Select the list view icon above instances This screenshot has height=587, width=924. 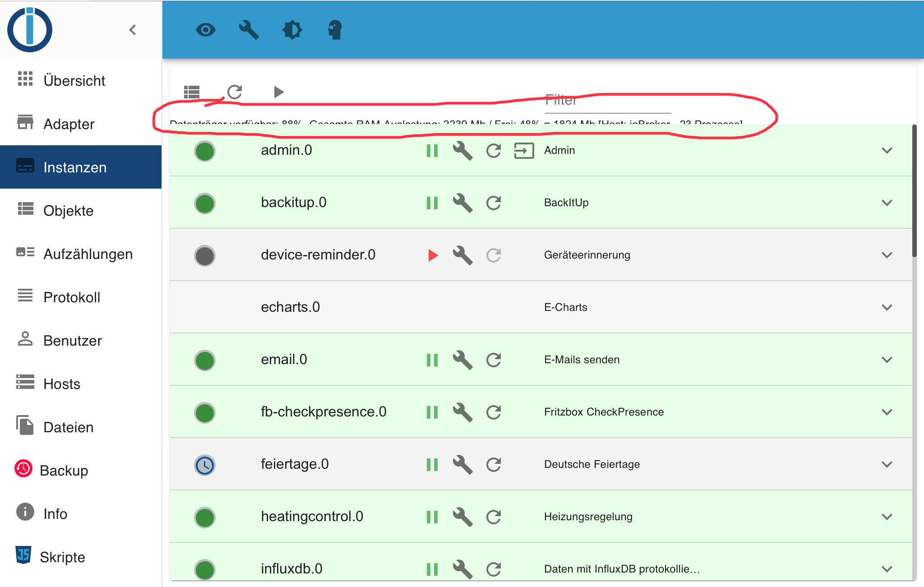(191, 92)
